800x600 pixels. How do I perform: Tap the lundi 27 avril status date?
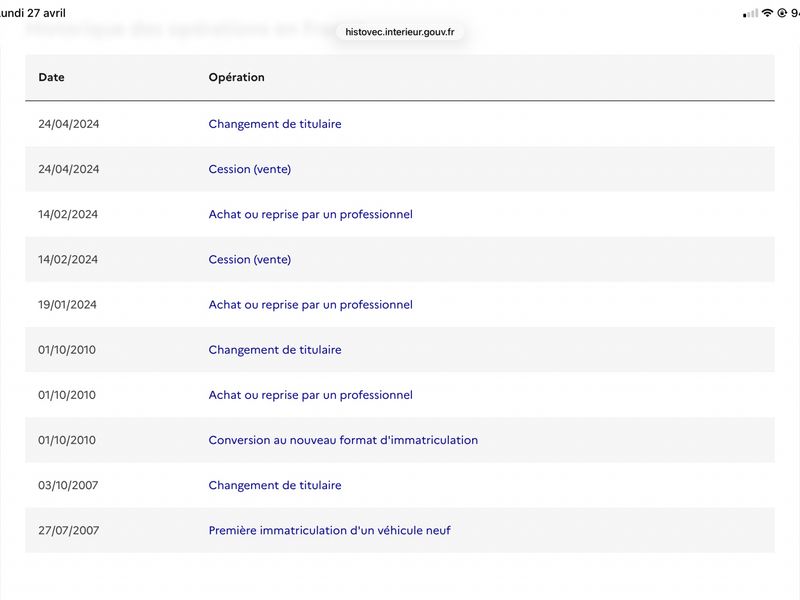click(x=33, y=13)
